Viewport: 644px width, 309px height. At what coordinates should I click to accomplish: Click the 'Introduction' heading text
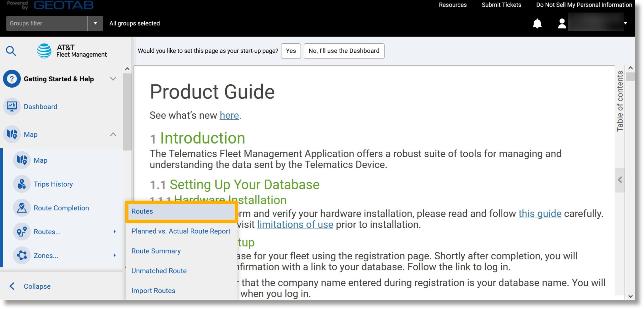coord(203,138)
